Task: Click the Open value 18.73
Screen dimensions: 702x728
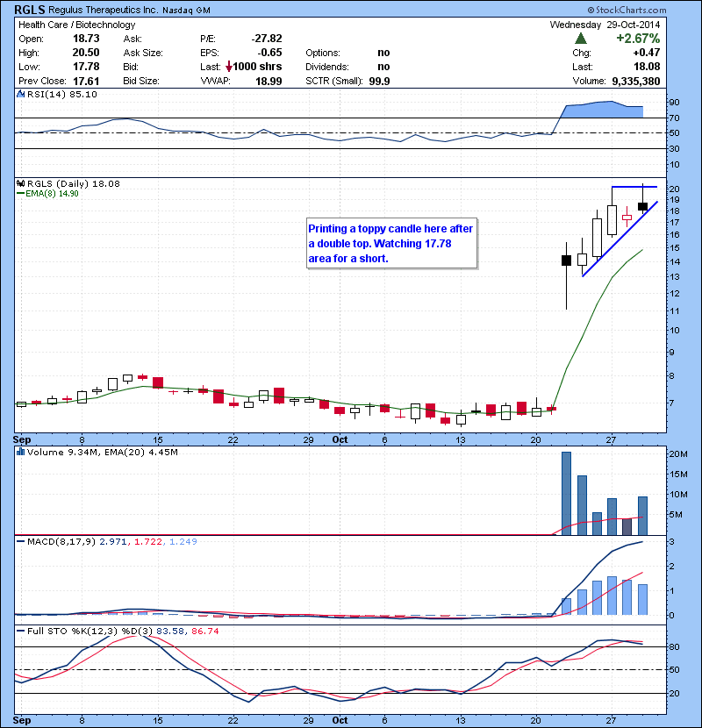Action: (86, 39)
